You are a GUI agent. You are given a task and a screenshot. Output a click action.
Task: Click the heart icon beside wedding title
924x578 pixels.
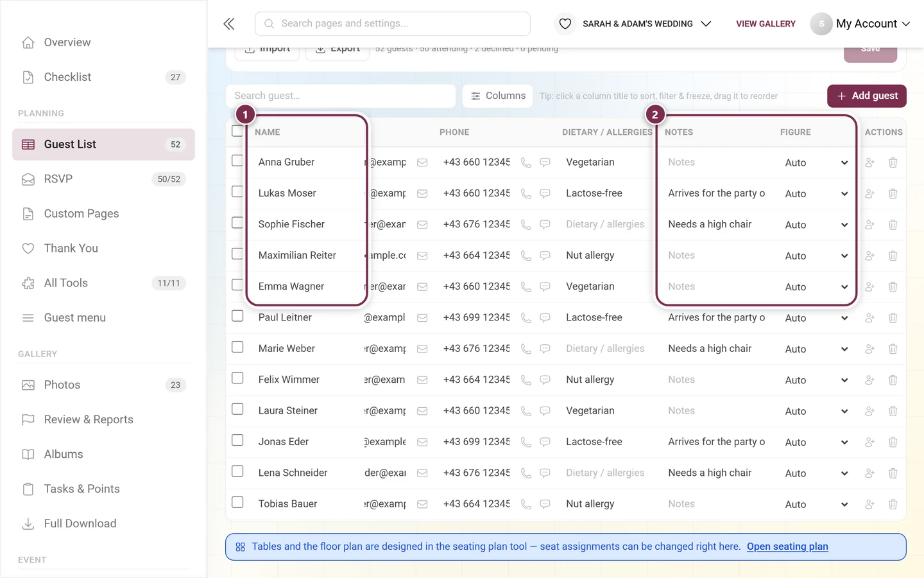(x=565, y=24)
